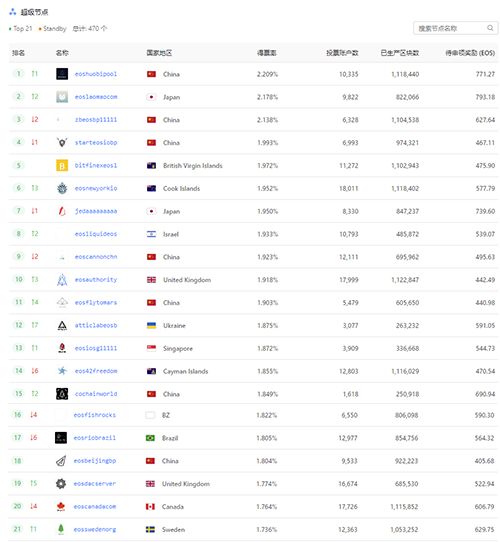500x542 pixels.
Task: Click the BZ country text
Action: click(x=166, y=415)
